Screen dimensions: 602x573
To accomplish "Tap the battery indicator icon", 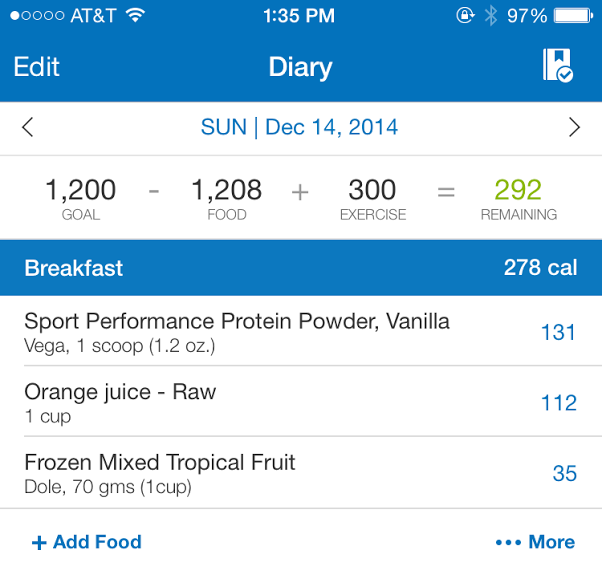I will point(573,16).
